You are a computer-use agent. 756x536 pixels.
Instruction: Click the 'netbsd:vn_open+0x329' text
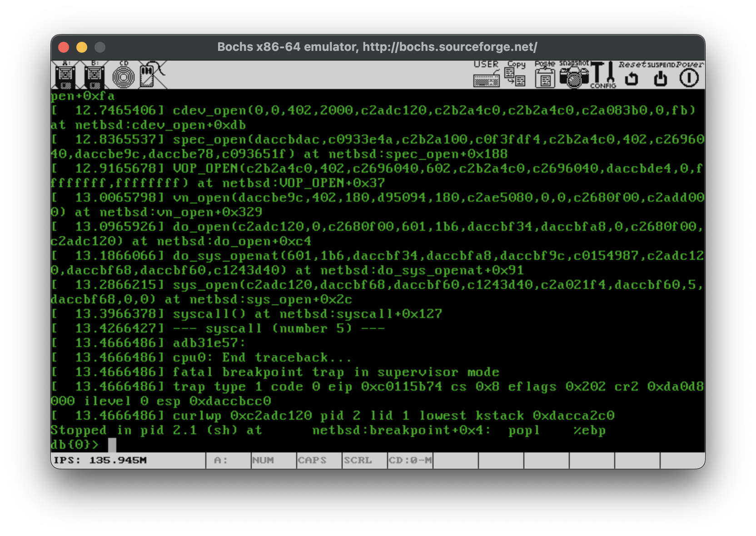click(181, 212)
